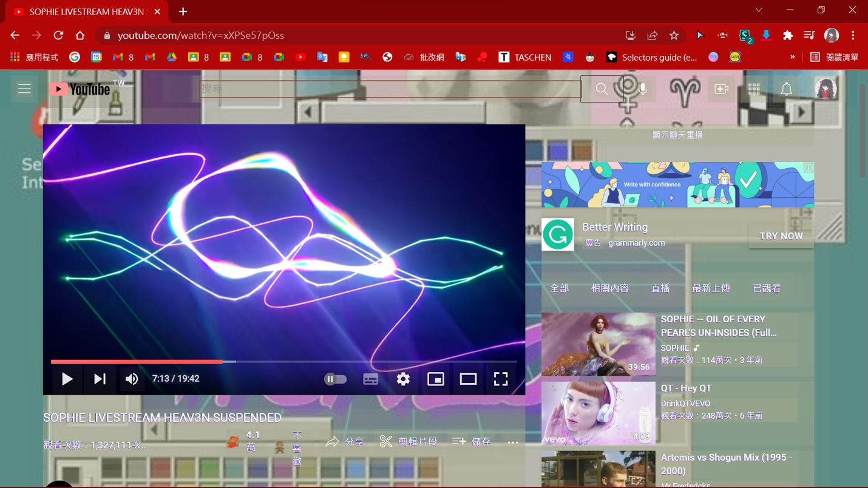
Task: Show more bookmarks overflow chevron
Action: pos(792,57)
